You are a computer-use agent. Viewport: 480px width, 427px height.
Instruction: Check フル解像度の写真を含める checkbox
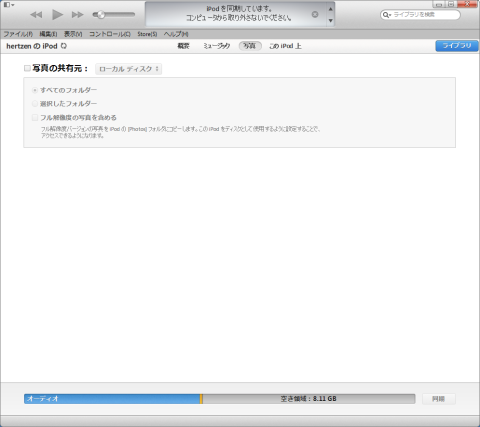(35, 117)
